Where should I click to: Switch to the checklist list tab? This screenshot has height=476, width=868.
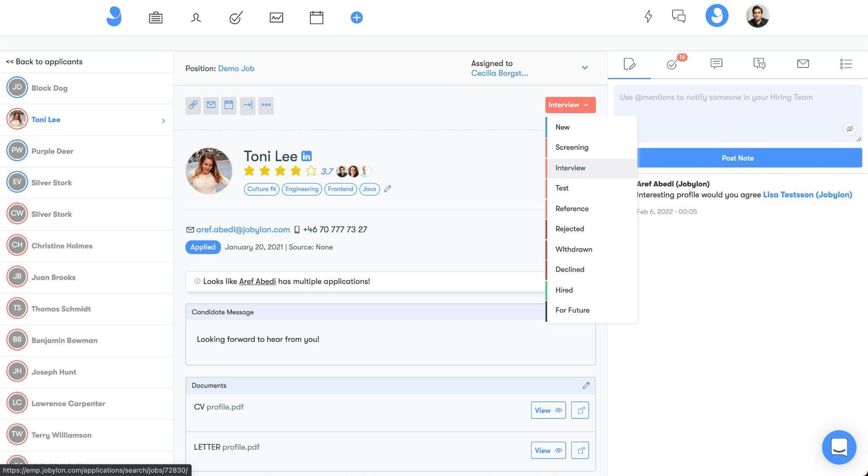pos(846,63)
